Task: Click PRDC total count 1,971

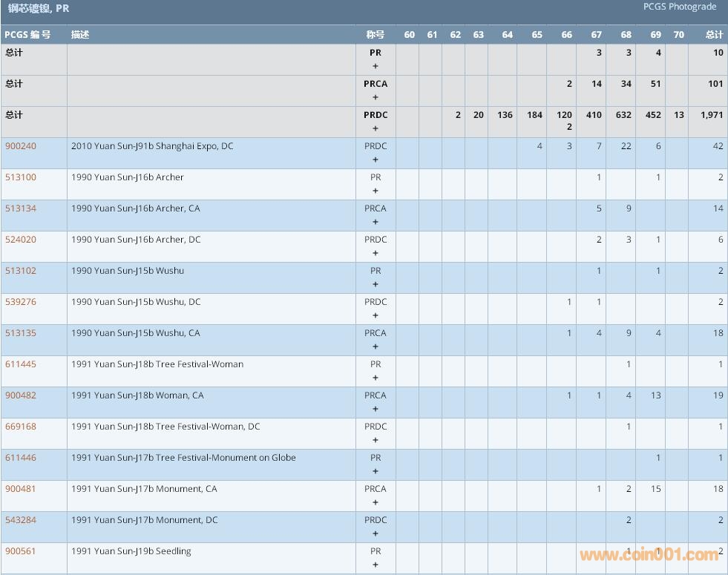Action: pos(711,115)
